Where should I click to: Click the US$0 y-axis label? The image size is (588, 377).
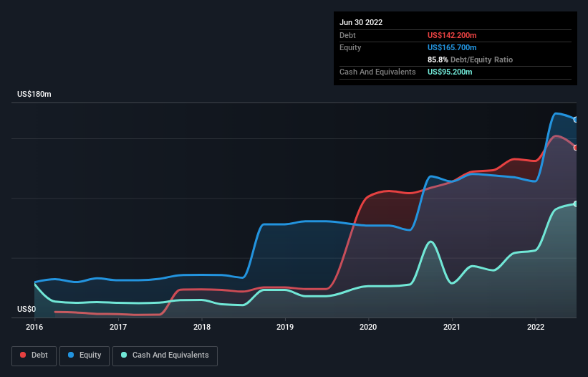coord(26,309)
